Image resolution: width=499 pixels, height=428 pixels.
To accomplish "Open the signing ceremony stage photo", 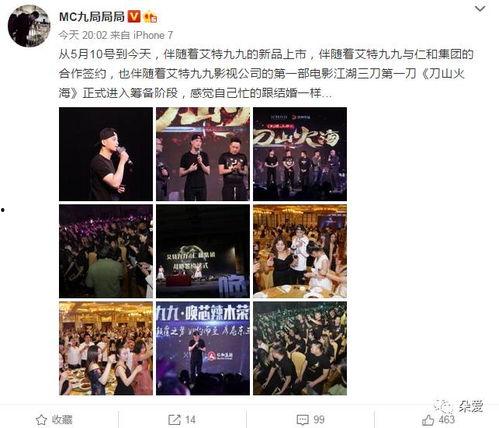I will [203, 251].
